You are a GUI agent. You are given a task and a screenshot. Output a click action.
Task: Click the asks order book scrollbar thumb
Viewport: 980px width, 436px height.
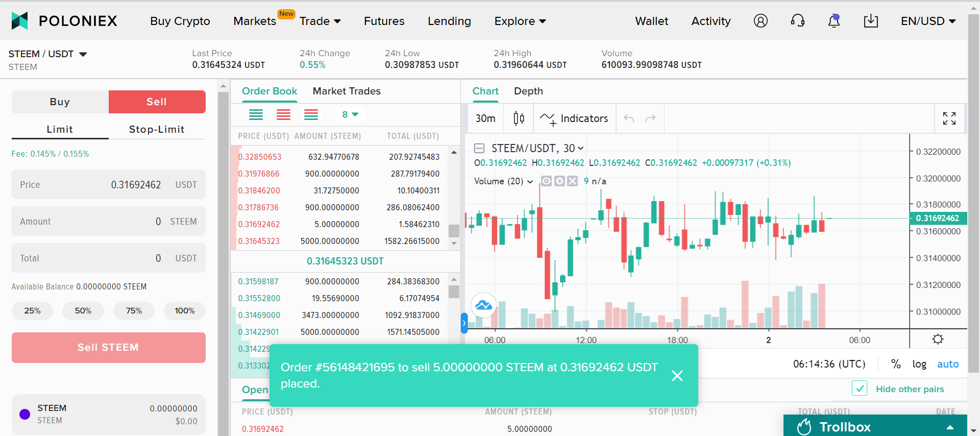[454, 230]
